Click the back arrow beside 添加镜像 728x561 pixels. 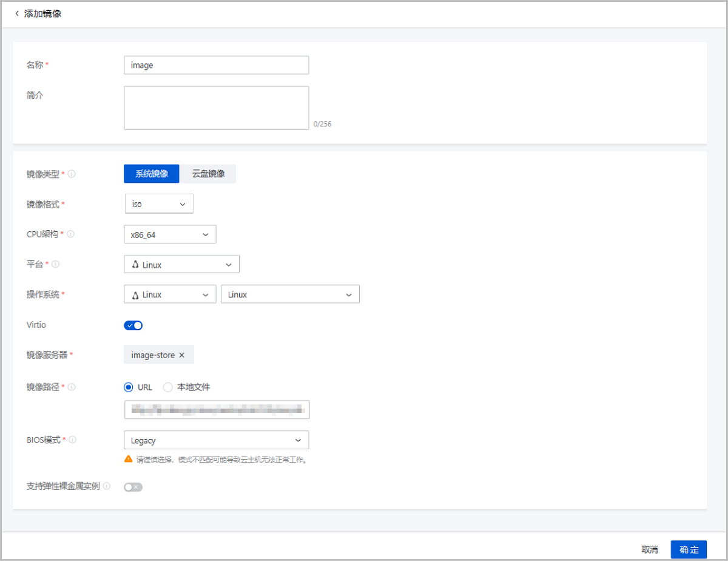pyautogui.click(x=17, y=13)
